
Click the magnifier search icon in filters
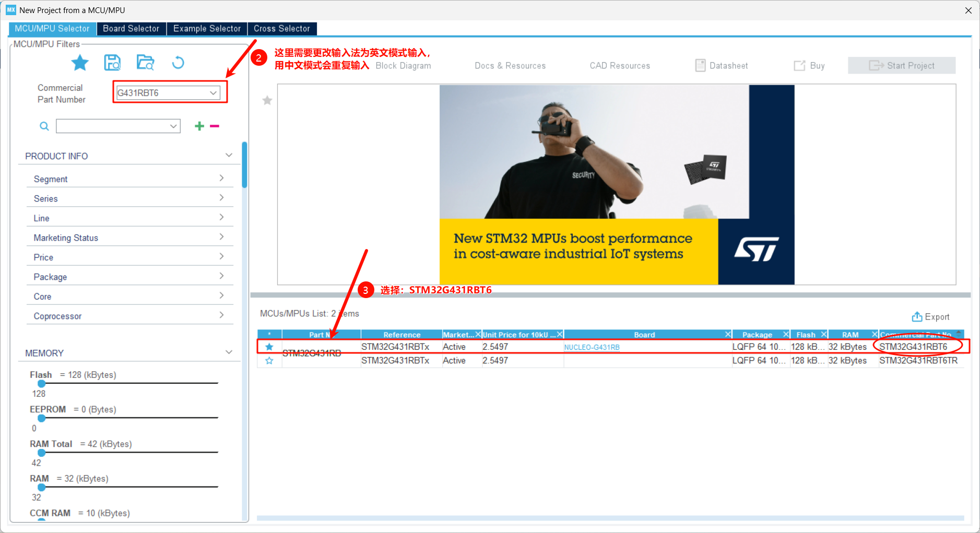(44, 126)
